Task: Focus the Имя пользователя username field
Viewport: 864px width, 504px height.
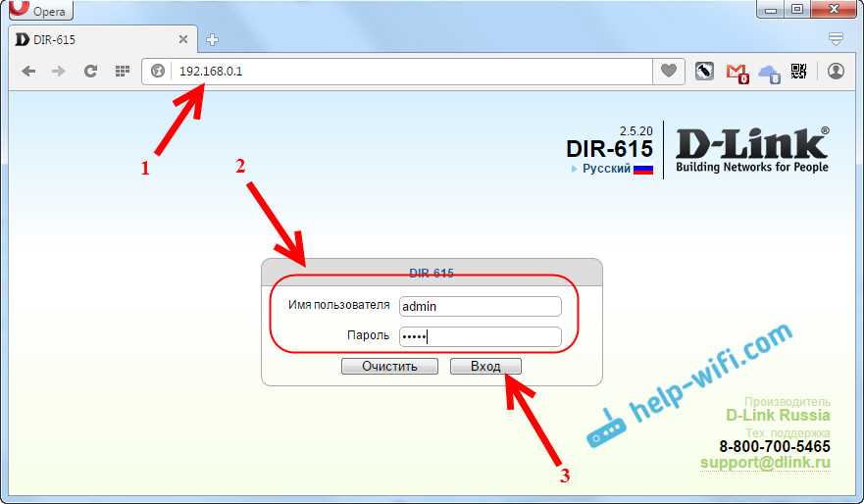Action: (x=480, y=306)
